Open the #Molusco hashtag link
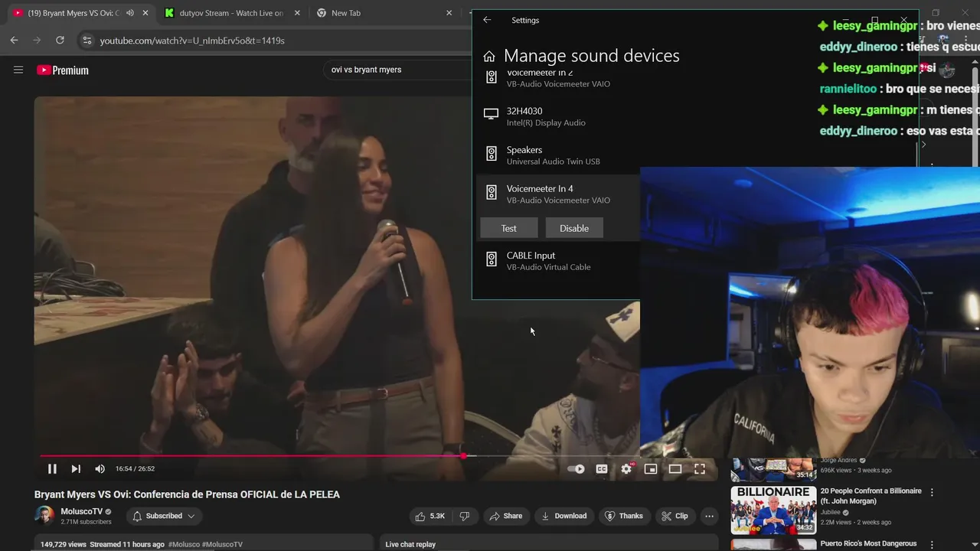 click(184, 544)
